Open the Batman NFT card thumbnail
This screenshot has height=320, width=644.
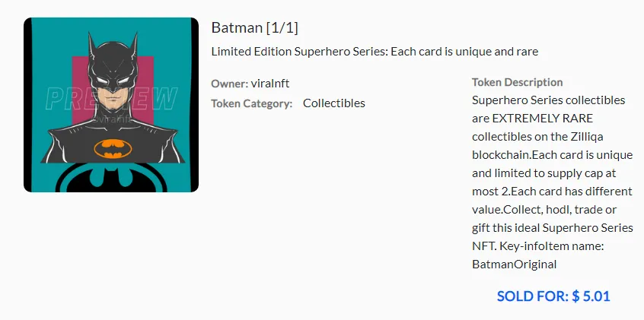point(111,105)
